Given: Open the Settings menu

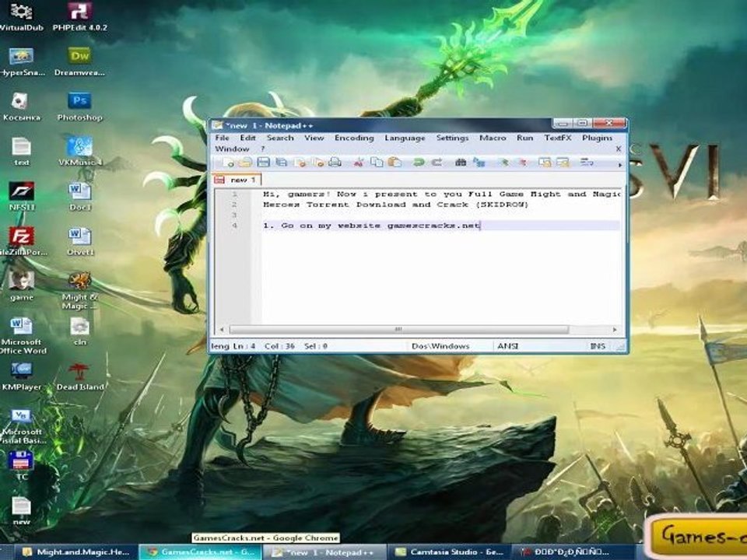Looking at the screenshot, I should tap(453, 138).
